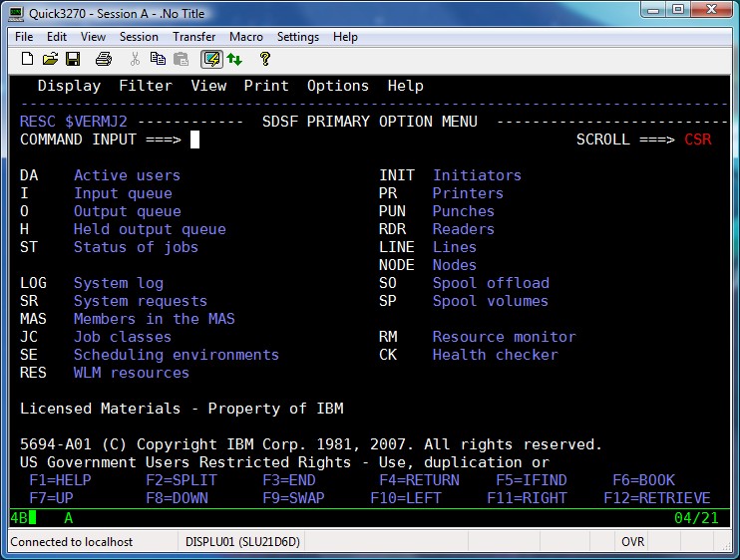Expand the SDSF Options pull-down menu

click(x=338, y=86)
